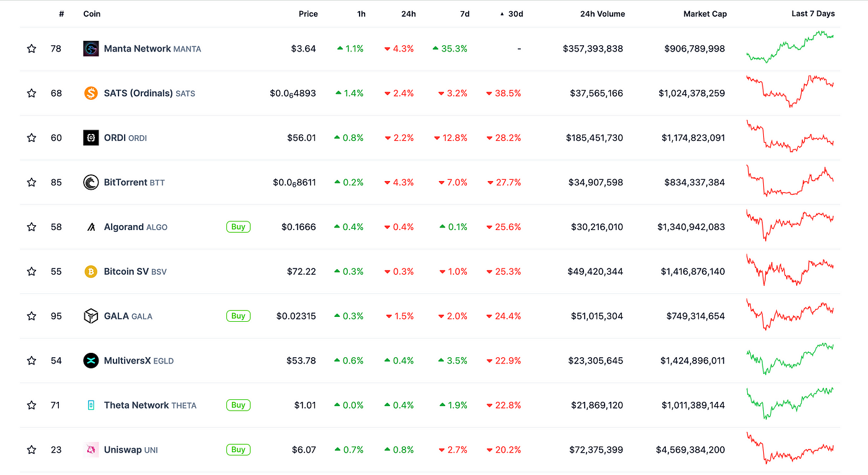
Task: Star the GALA row
Action: [x=32, y=316]
